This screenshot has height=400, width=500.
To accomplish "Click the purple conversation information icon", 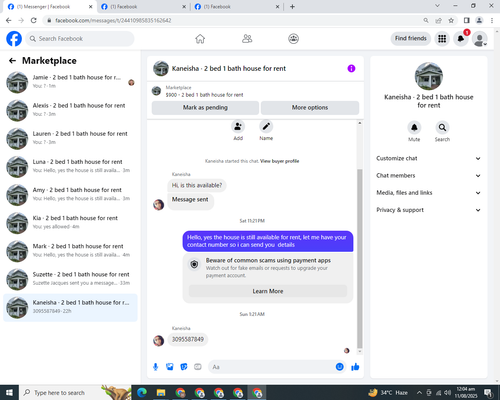I will 351,69.
